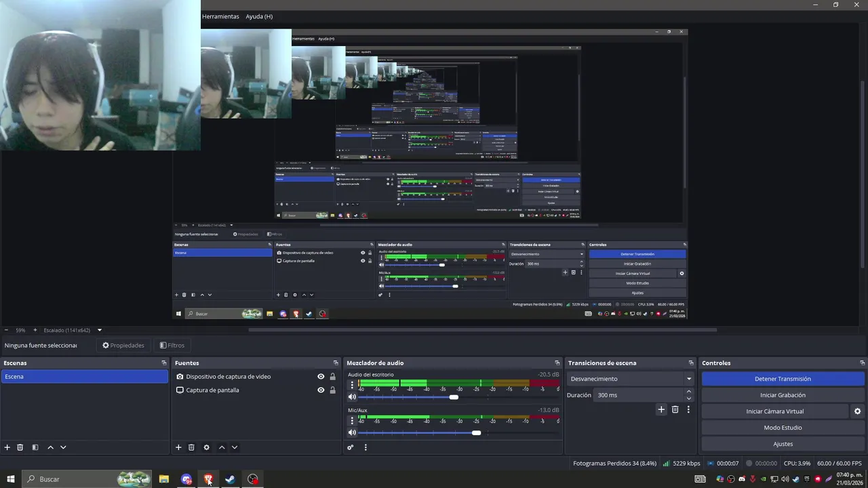This screenshot has height=488, width=868.
Task: Click preview horizontal scrollbar
Action: [x=483, y=330]
